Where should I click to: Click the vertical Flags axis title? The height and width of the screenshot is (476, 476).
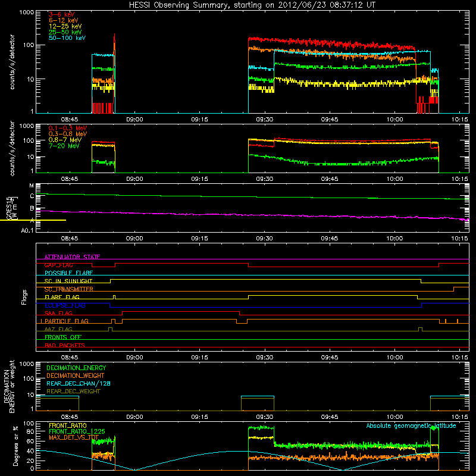[x=24, y=297]
